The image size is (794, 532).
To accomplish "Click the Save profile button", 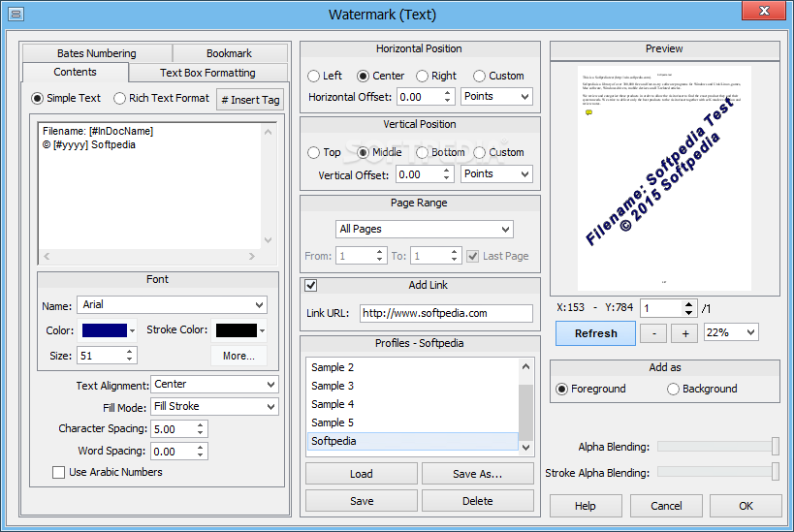I will coord(362,501).
